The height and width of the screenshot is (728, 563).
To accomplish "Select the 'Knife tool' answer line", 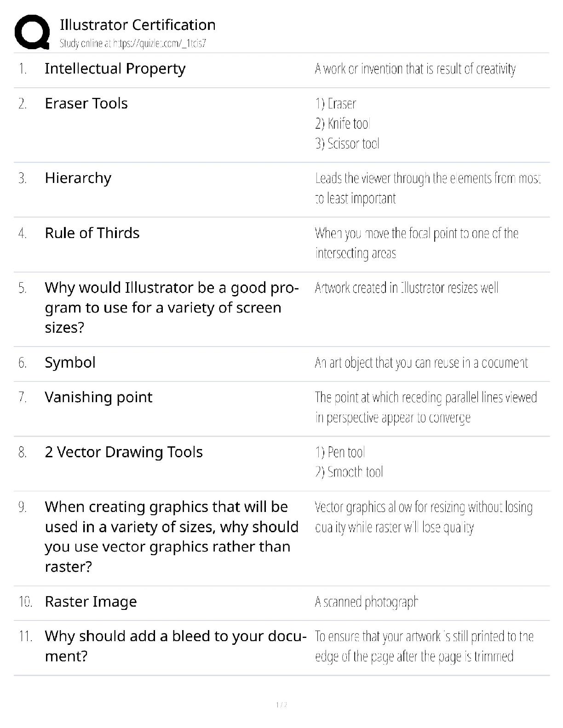I will click(343, 124).
